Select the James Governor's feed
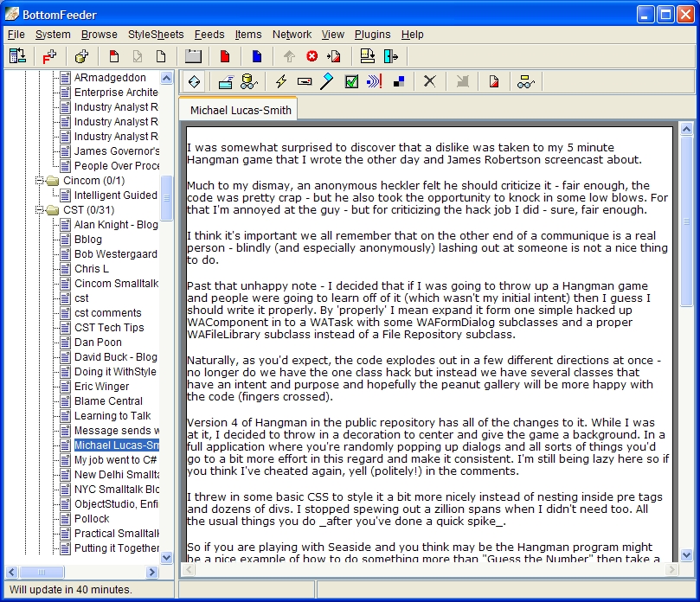700x602 pixels. coord(117,151)
